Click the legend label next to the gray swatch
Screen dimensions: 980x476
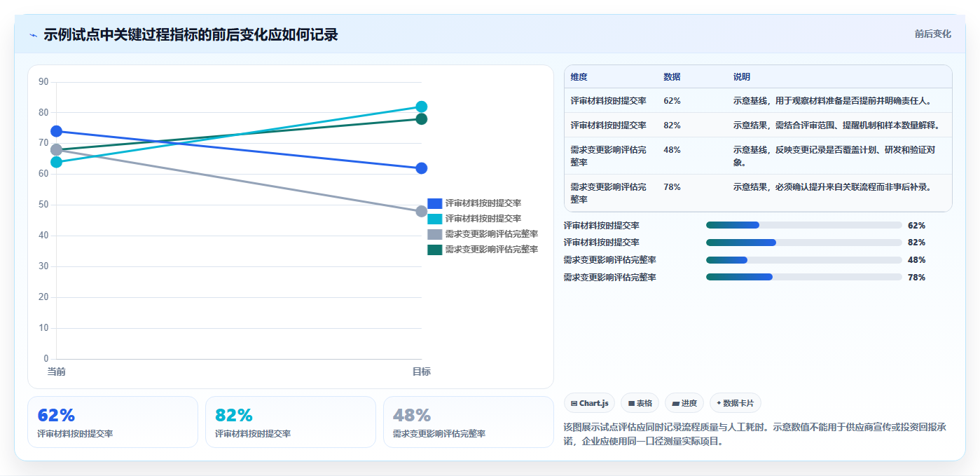492,234
